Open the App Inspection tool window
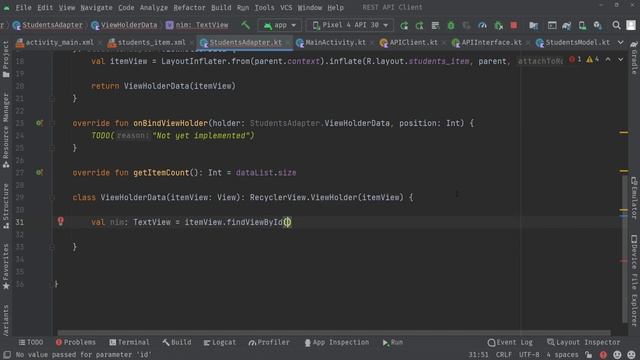The width and height of the screenshot is (640, 360). click(x=337, y=342)
